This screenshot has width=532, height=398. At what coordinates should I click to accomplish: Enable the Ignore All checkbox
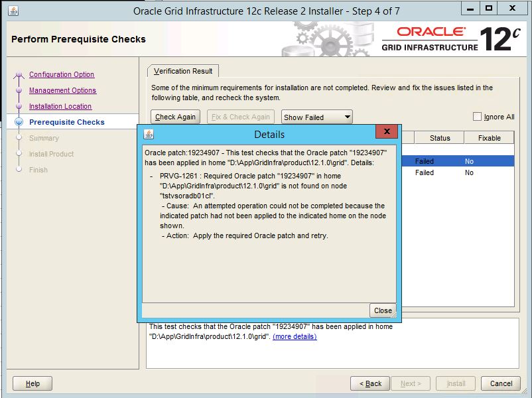(x=477, y=117)
